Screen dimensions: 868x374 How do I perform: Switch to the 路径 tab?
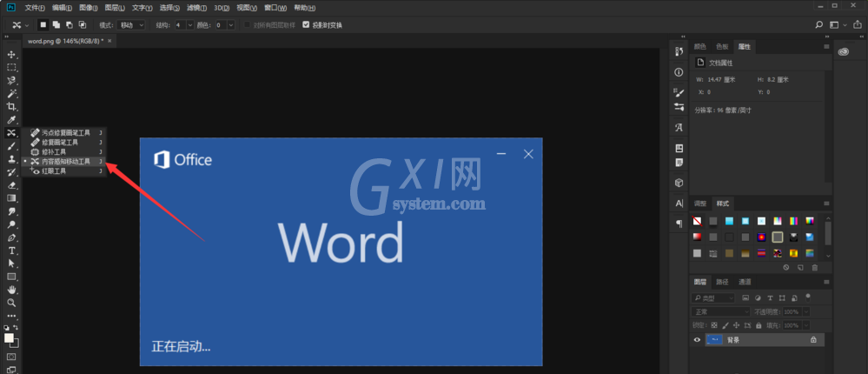click(722, 282)
